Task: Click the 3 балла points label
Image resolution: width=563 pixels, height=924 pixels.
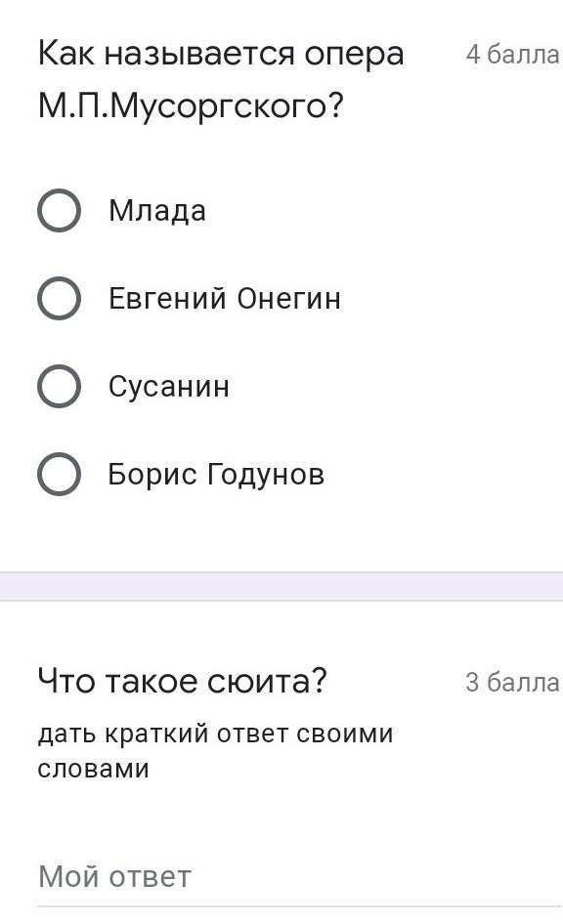Action: 512,683
